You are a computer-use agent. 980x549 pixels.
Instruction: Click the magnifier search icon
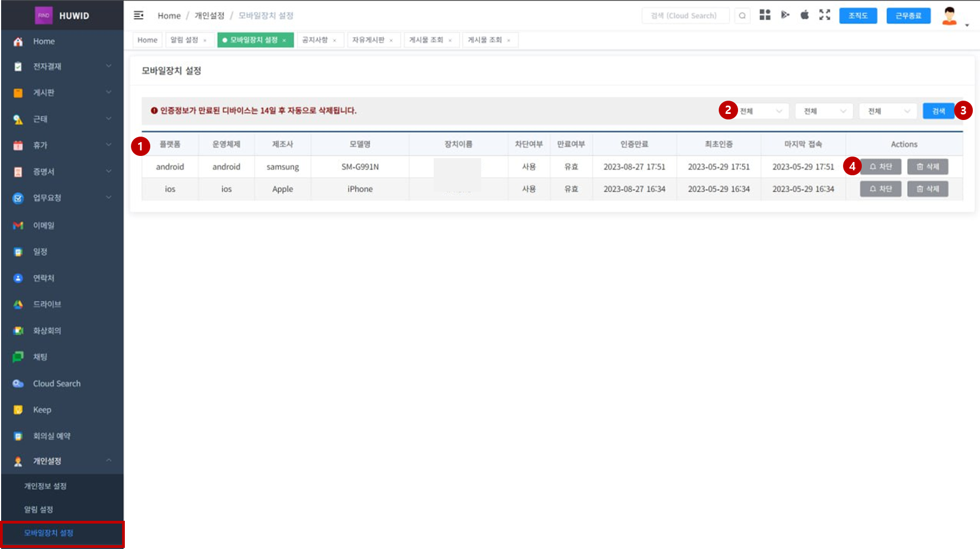[742, 15]
